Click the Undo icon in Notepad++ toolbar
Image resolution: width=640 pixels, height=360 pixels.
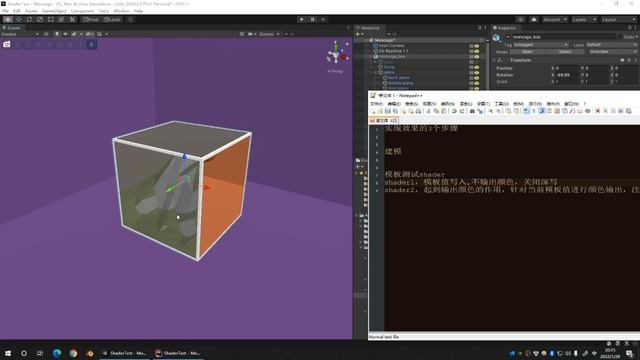click(x=454, y=111)
